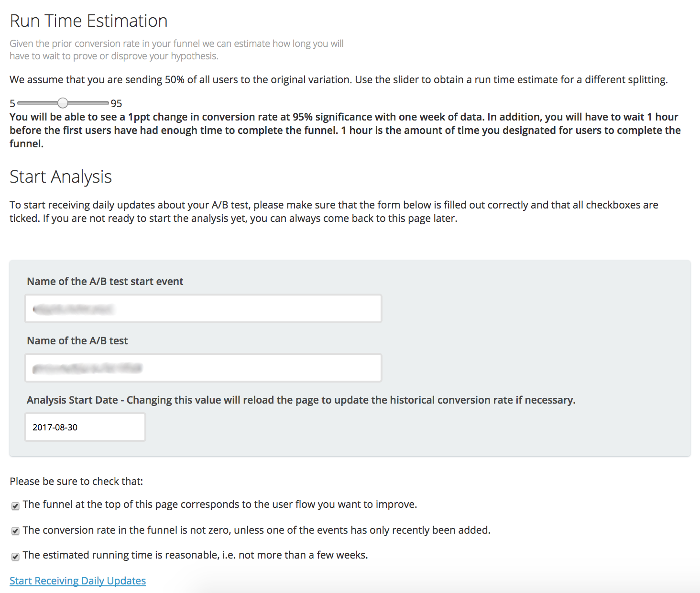Open the Analysis Start Date field
The image size is (700, 593).
pyautogui.click(x=85, y=427)
